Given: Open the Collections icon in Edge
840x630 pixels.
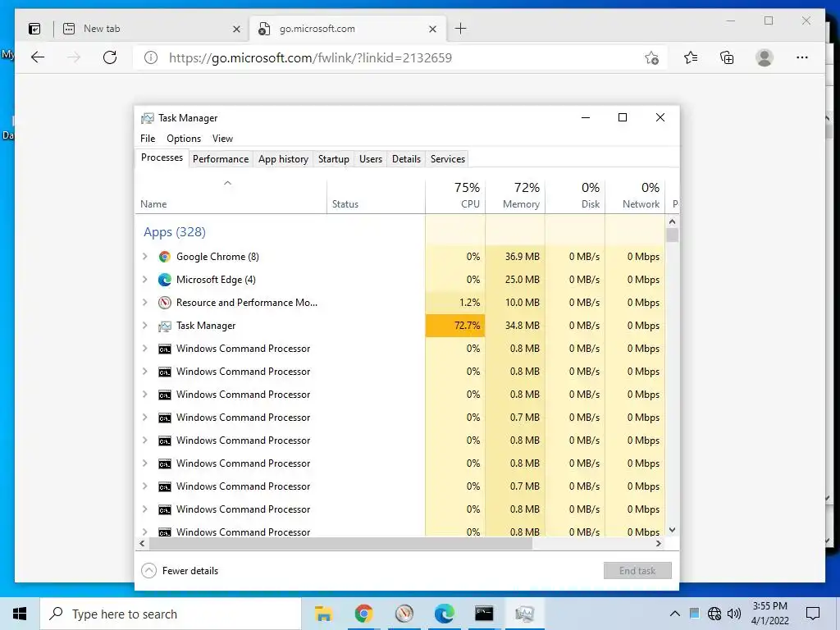Looking at the screenshot, I should (727, 57).
